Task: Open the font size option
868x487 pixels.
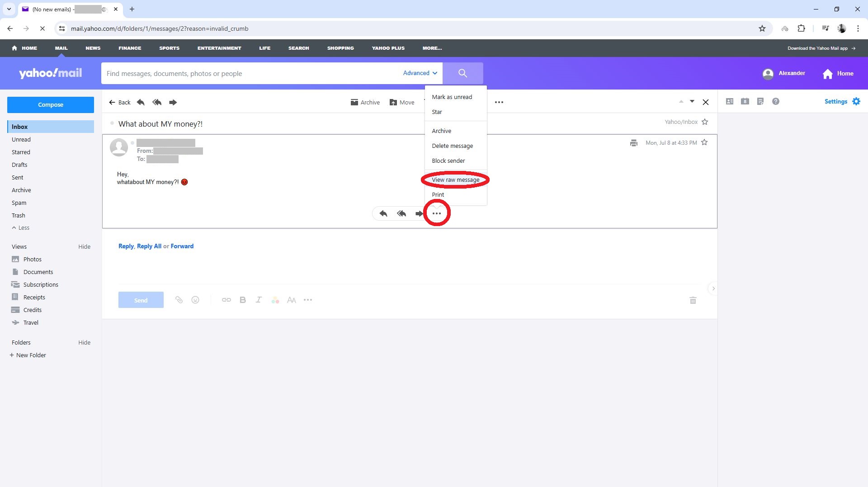Action: 292,300
